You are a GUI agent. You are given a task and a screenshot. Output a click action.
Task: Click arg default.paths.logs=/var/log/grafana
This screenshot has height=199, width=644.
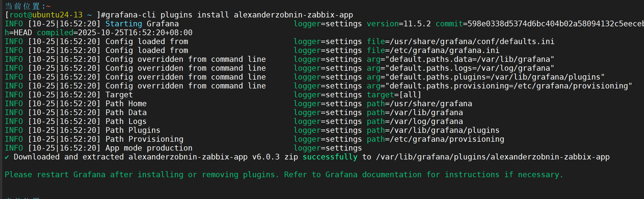461,68
